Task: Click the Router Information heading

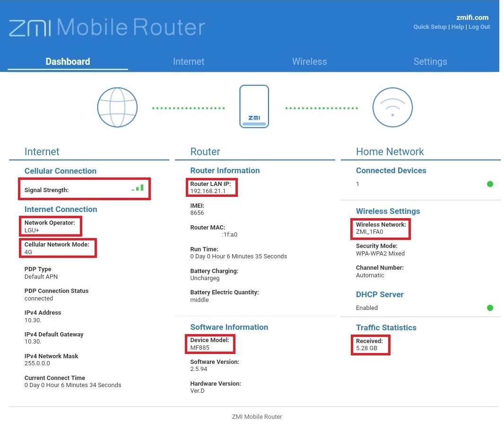Action: click(x=225, y=170)
